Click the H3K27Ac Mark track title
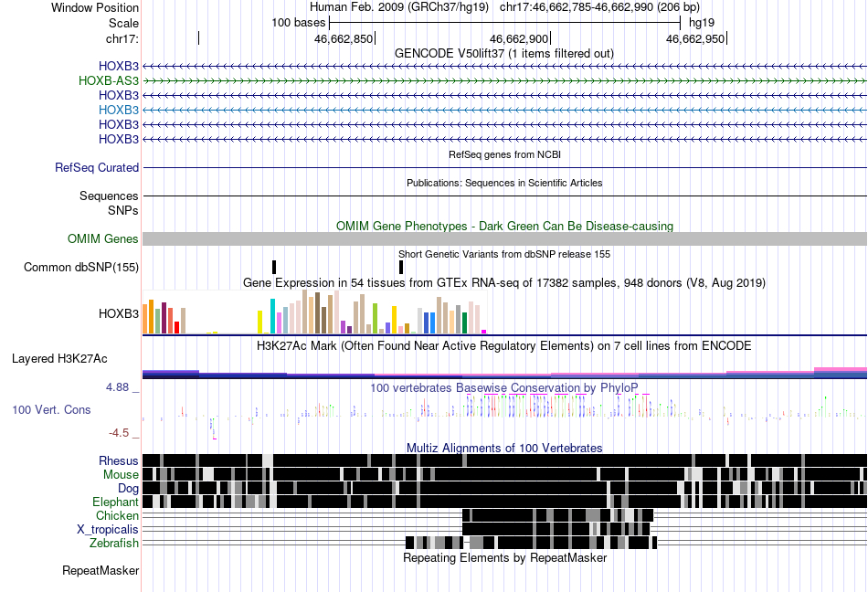The height and width of the screenshot is (592, 868). coord(504,346)
